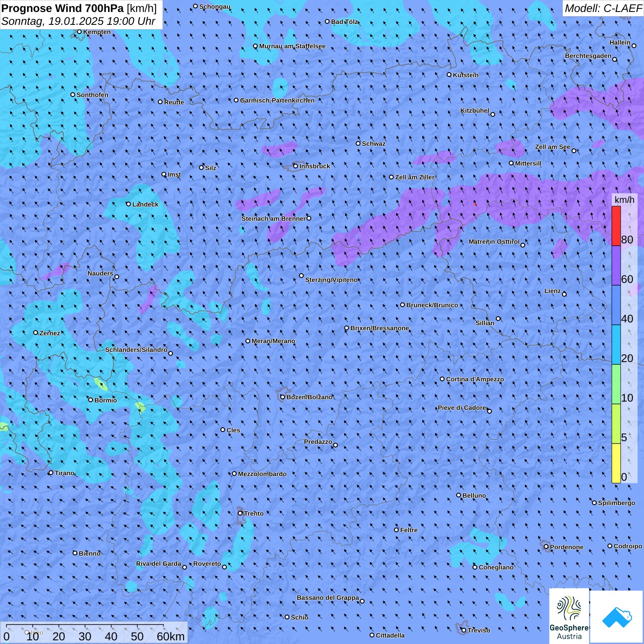Click the Treviso city label
The height and width of the screenshot is (644, 644).
coord(478,630)
